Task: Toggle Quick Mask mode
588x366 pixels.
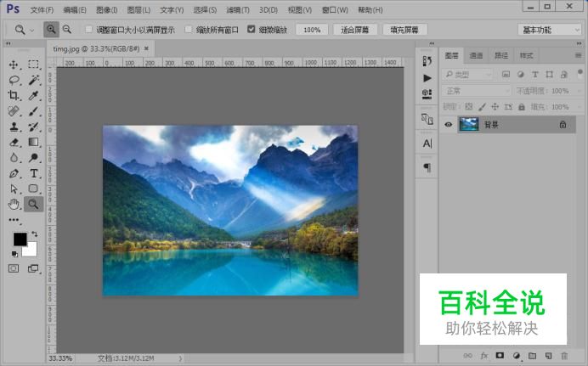Action: pyautogui.click(x=14, y=268)
